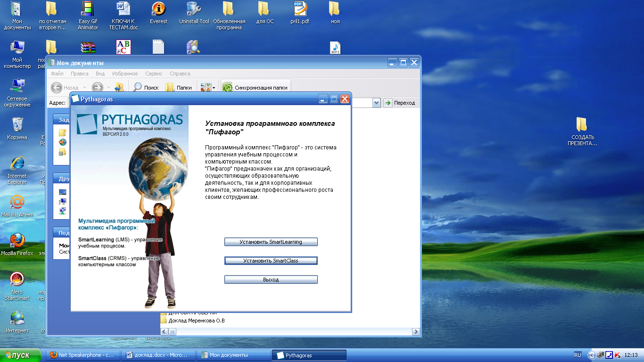The width and height of the screenshot is (644, 362).
Task: Click the Up folder icon in Explorer toolbar
Action: click(119, 88)
